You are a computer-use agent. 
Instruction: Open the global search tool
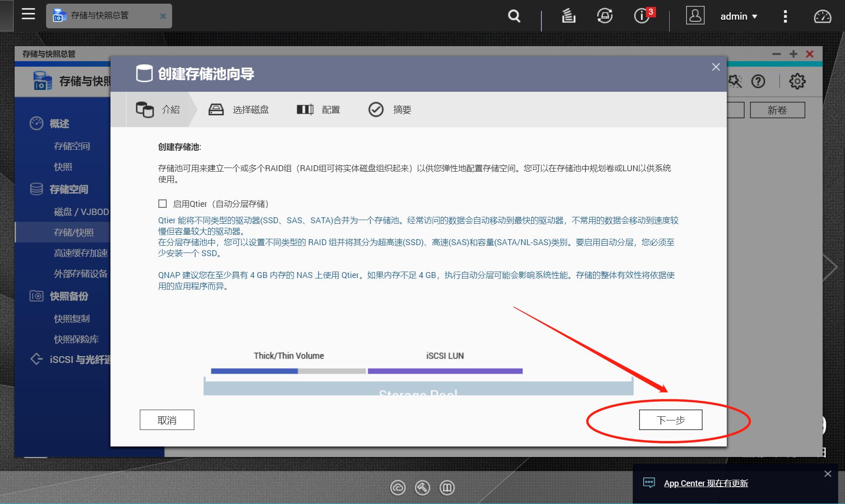coord(513,16)
